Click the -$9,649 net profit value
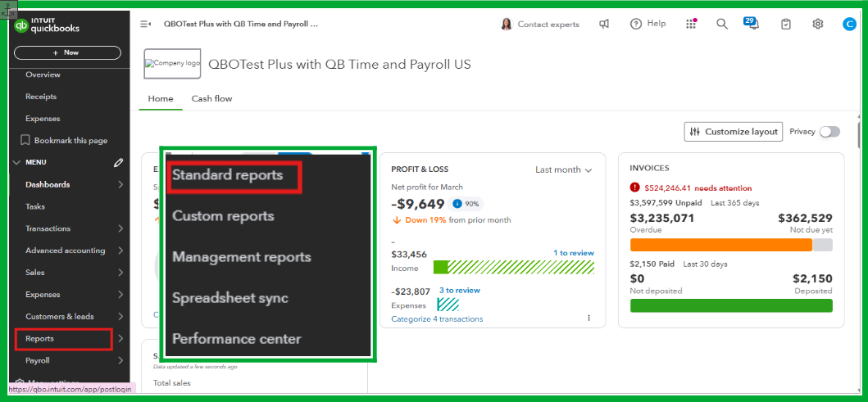The height and width of the screenshot is (402, 868). (417, 204)
